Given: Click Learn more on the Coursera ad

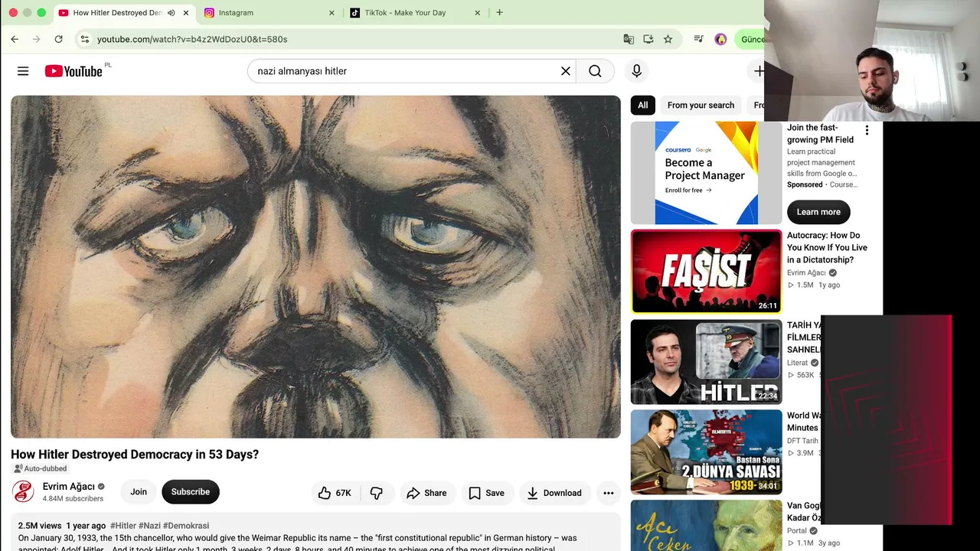Looking at the screenshot, I should point(818,212).
